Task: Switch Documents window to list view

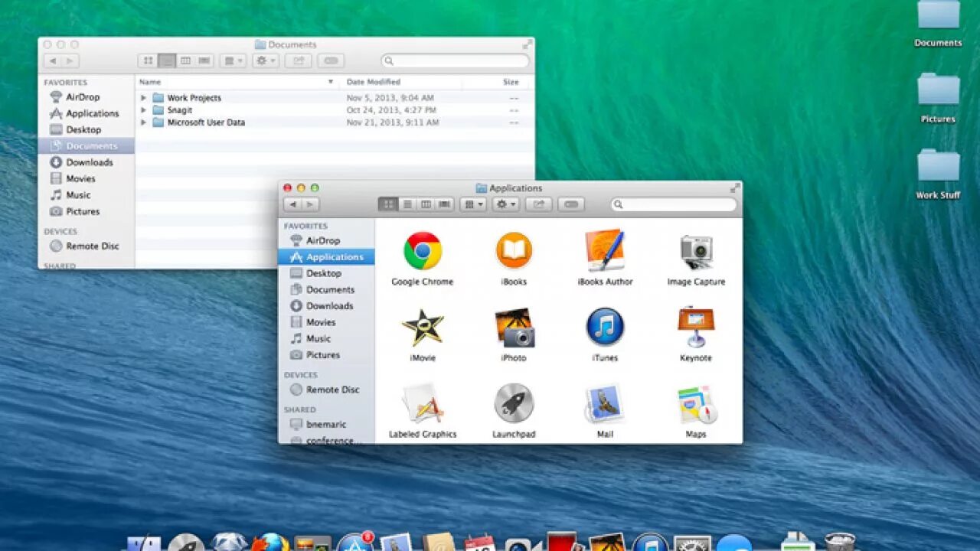Action: pyautogui.click(x=167, y=60)
